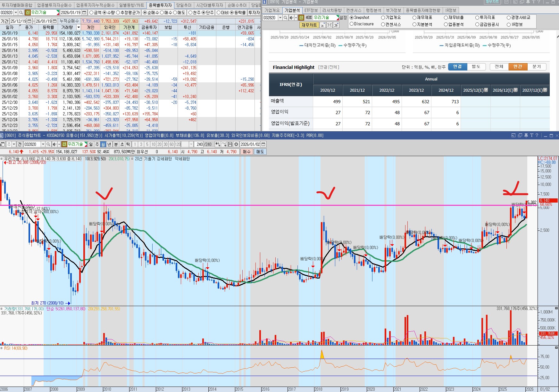The image size is (559, 392).
Task: Open 기업개요 tab in company analysis
Action: click(x=272, y=10)
